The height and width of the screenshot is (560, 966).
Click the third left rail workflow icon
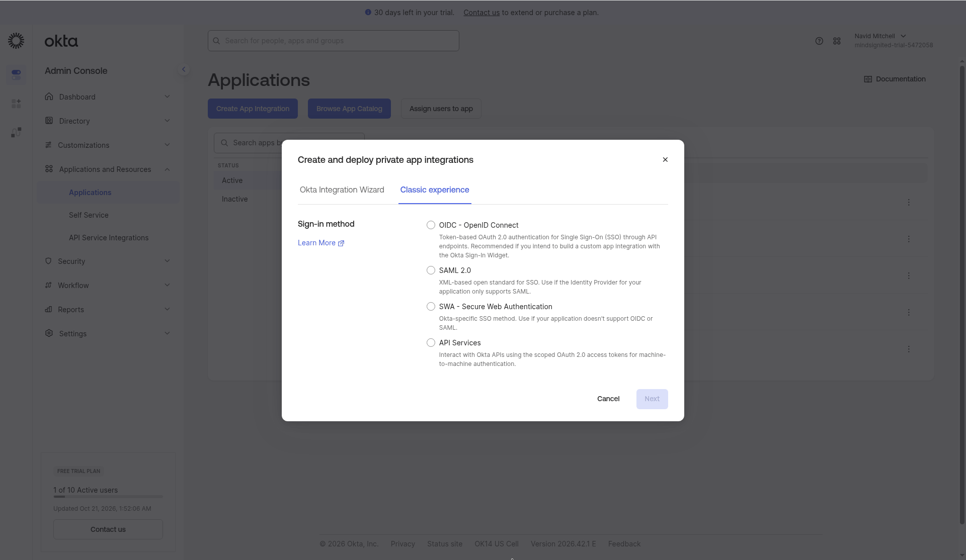(16, 132)
